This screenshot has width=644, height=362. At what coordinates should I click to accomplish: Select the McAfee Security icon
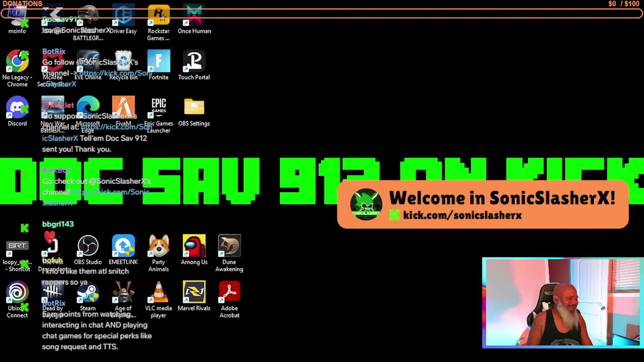(53, 69)
